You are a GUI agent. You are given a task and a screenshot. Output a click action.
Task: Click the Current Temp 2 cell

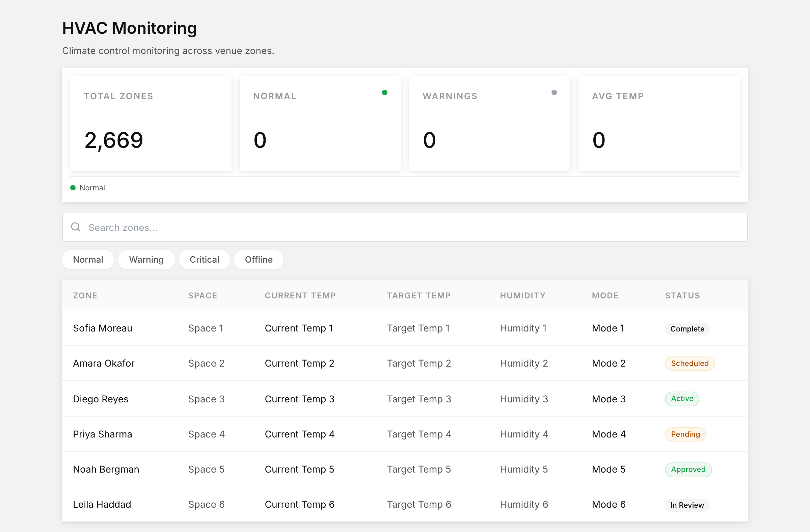point(299,364)
